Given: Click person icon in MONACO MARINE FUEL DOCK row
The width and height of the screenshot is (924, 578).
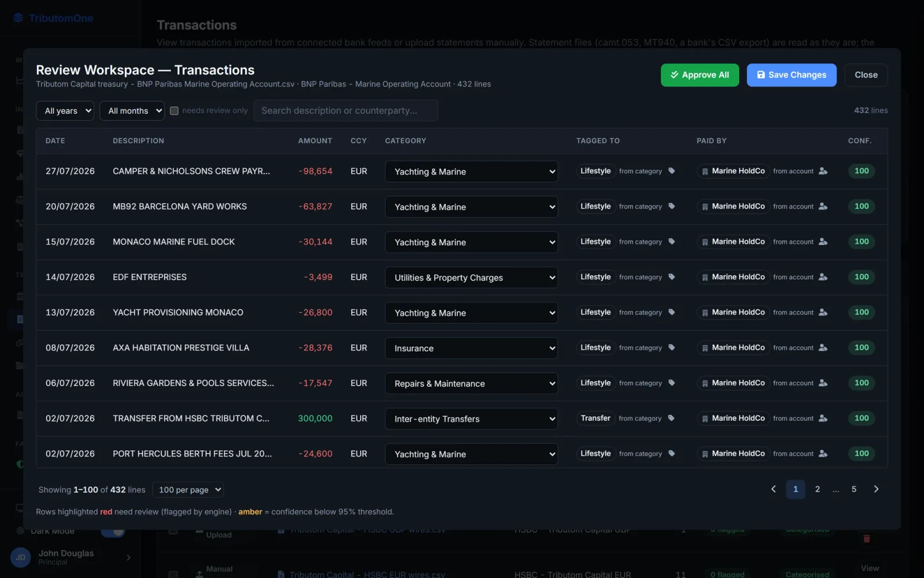Looking at the screenshot, I should click(x=823, y=242).
